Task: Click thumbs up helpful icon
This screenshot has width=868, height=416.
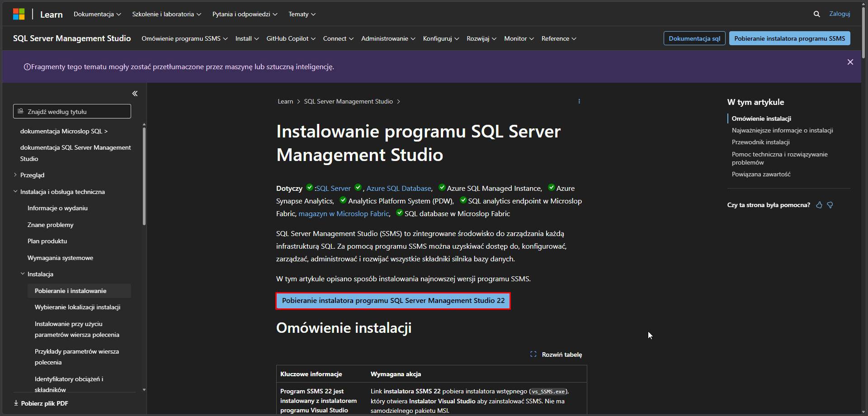Action: (x=819, y=205)
